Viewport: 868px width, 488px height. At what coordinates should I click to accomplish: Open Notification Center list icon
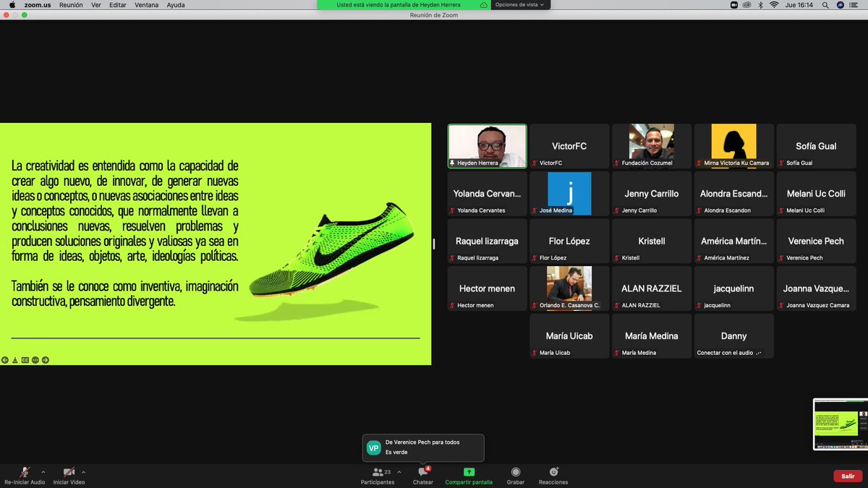tap(855, 5)
